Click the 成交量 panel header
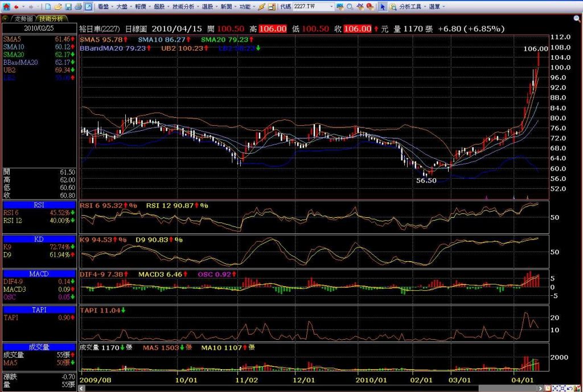Viewport: 583px width, 392px height. (39, 347)
